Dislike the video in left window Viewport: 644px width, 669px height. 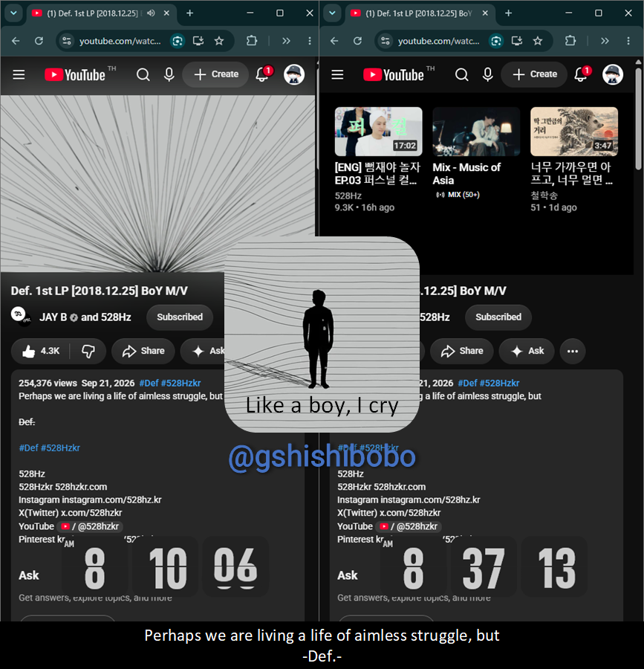(x=88, y=351)
